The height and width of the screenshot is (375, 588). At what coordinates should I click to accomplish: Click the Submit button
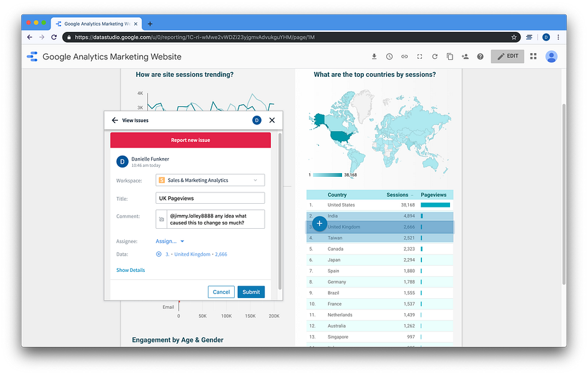tap(251, 292)
